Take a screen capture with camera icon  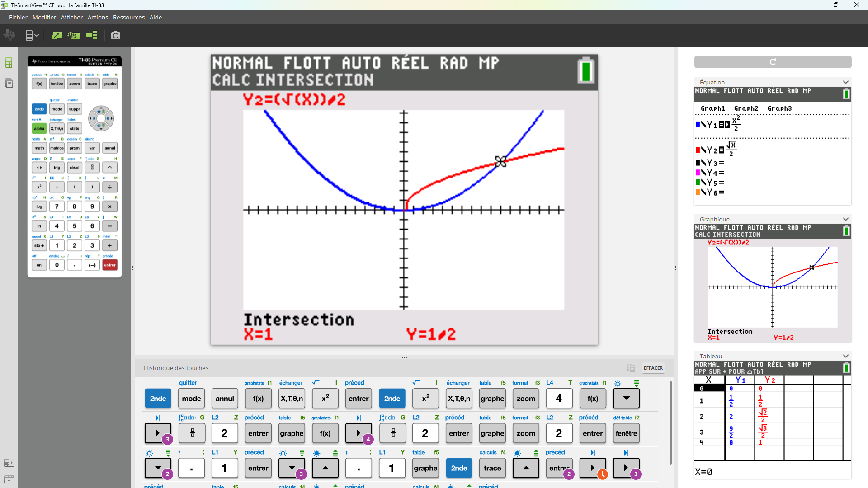click(116, 35)
